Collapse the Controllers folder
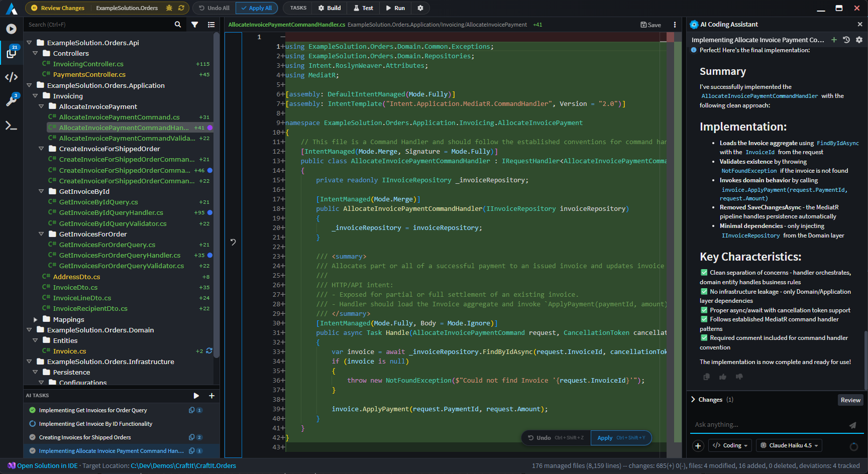Screen dimensions: 868x474 click(35, 53)
